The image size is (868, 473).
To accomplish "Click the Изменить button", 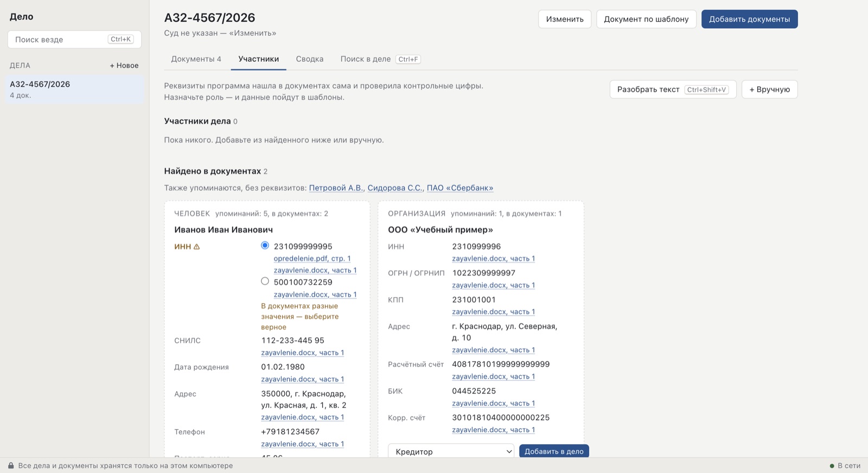I will (x=565, y=19).
